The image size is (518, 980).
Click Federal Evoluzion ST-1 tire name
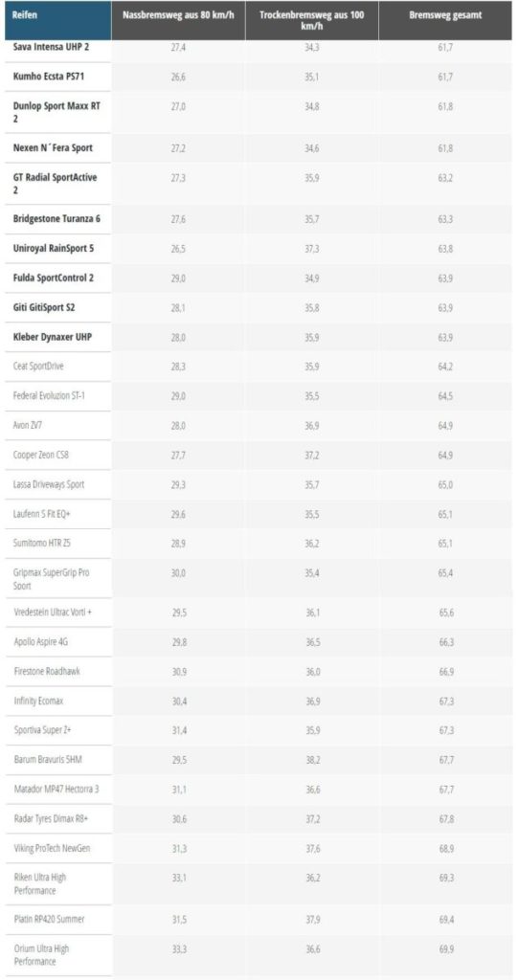point(49,395)
